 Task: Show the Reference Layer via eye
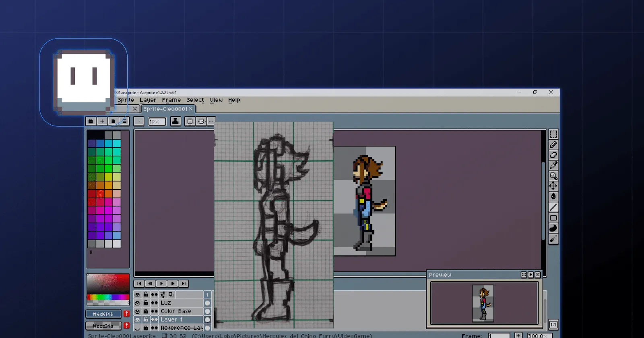138,328
